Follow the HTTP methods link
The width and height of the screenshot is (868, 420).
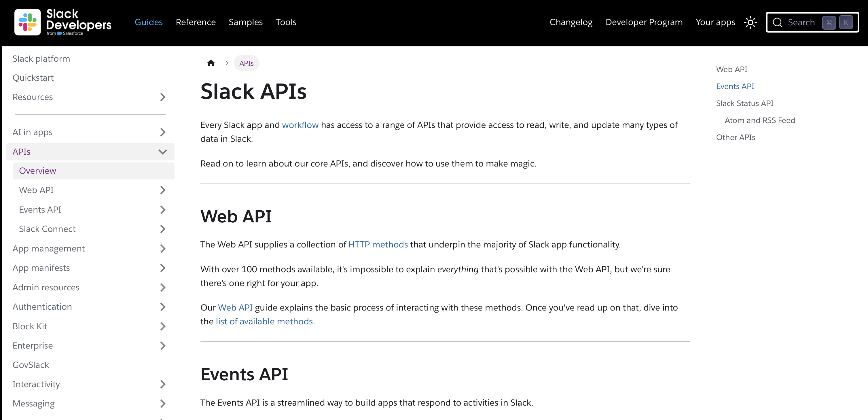pos(378,244)
